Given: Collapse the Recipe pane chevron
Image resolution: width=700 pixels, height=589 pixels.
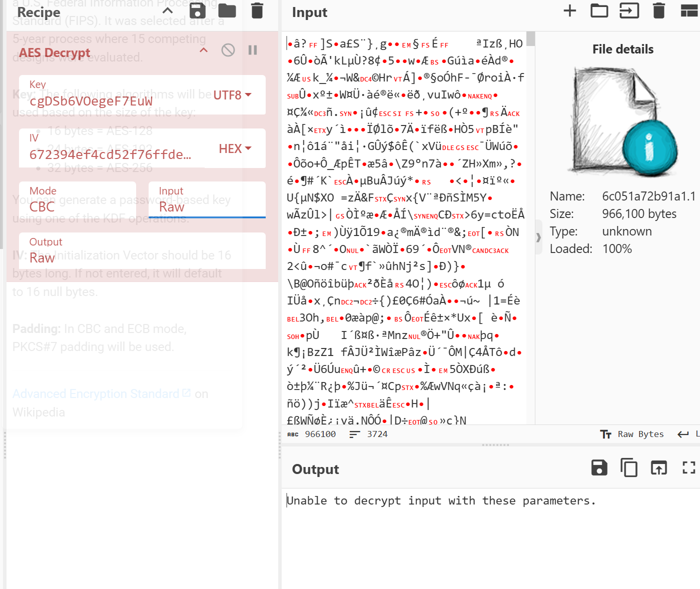Looking at the screenshot, I should [168, 10].
